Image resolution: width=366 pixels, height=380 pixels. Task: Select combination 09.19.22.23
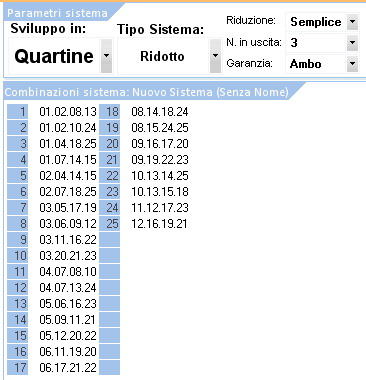click(160, 160)
